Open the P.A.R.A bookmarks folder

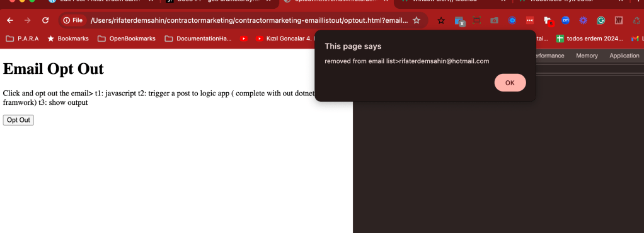(22, 39)
